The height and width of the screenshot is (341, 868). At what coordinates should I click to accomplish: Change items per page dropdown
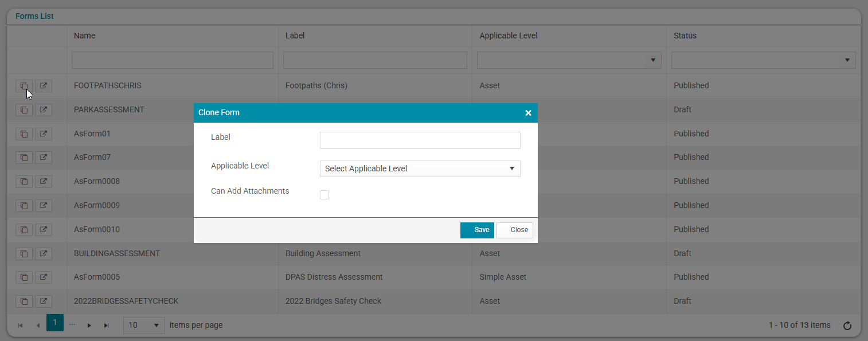click(x=144, y=325)
